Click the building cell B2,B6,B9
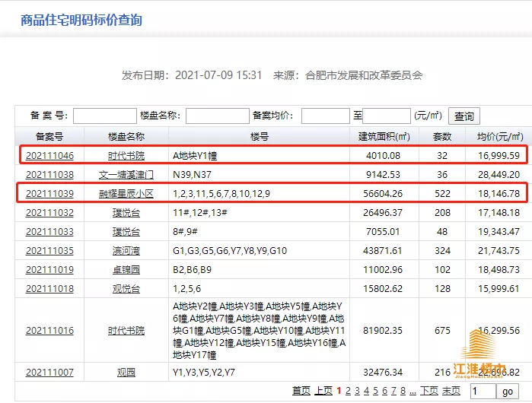The height and width of the screenshot is (403, 532). pos(192,269)
